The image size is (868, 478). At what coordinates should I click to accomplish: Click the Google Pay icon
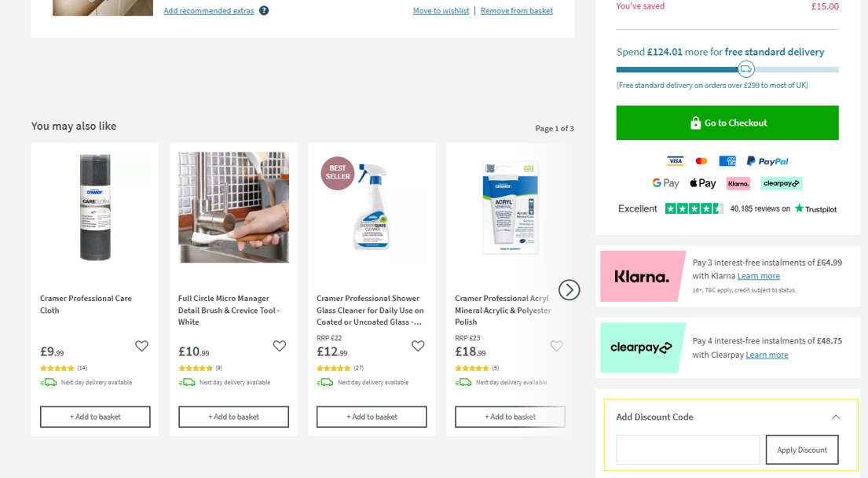tap(665, 183)
